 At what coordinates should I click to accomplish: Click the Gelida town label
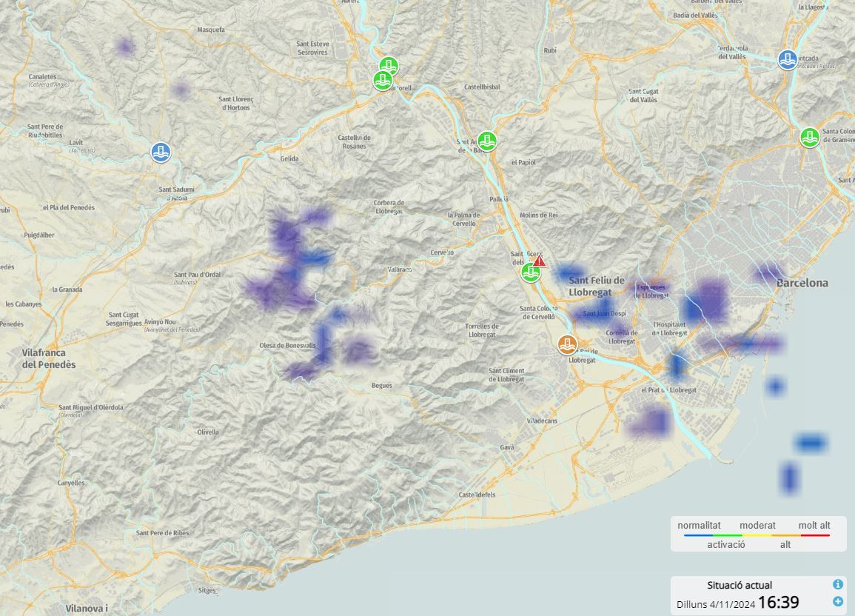point(289,158)
